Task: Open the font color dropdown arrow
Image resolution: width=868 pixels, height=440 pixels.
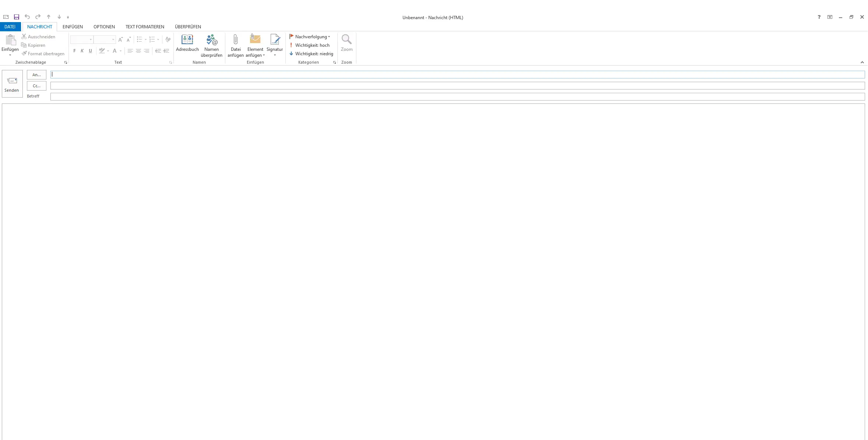Action: pyautogui.click(x=120, y=51)
